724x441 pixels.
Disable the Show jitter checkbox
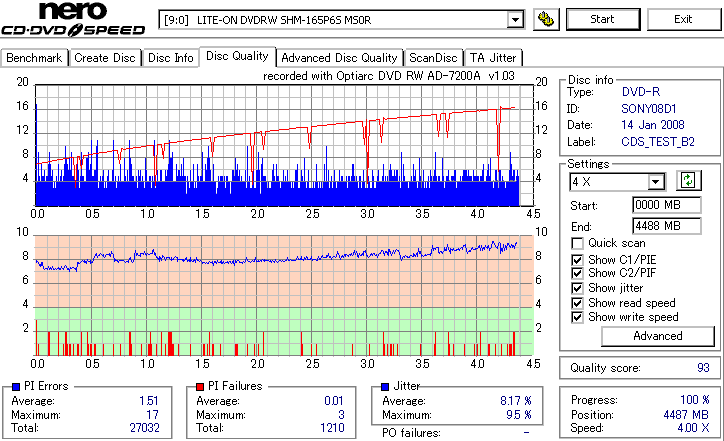click(577, 288)
